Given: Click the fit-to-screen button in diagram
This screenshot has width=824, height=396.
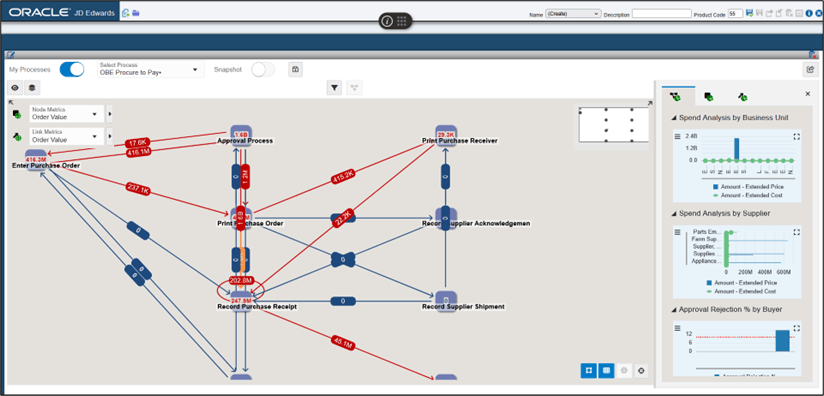Looking at the screenshot, I should (x=589, y=370).
